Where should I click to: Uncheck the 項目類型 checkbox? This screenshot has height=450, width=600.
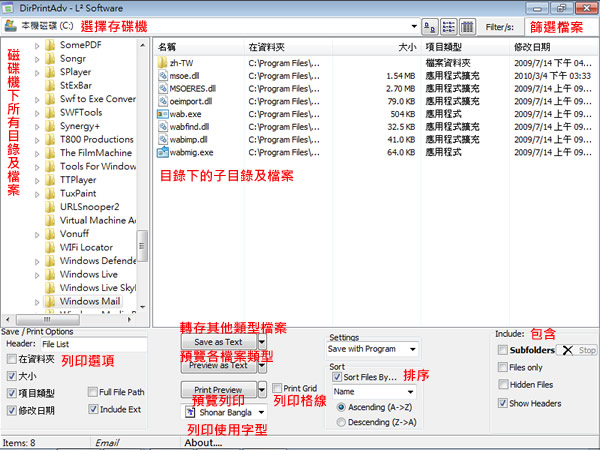pyautogui.click(x=12, y=393)
